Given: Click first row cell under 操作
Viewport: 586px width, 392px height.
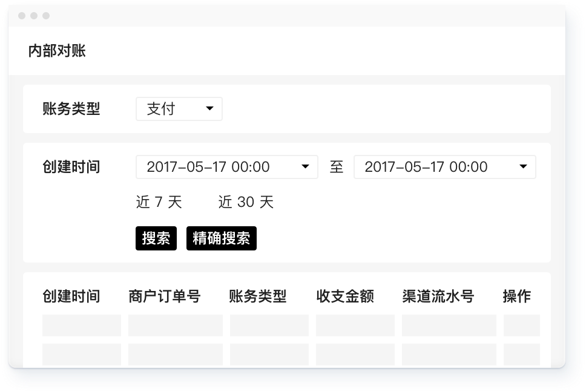Looking at the screenshot, I should (x=521, y=325).
